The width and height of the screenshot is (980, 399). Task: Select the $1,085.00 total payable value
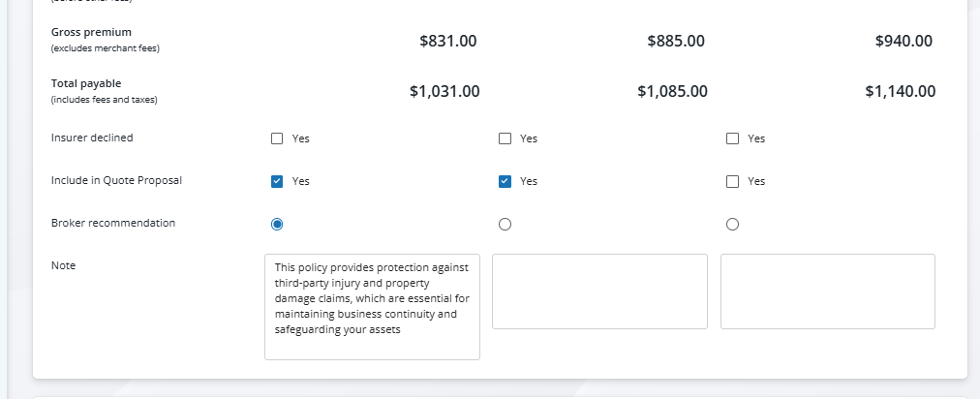[x=672, y=91]
